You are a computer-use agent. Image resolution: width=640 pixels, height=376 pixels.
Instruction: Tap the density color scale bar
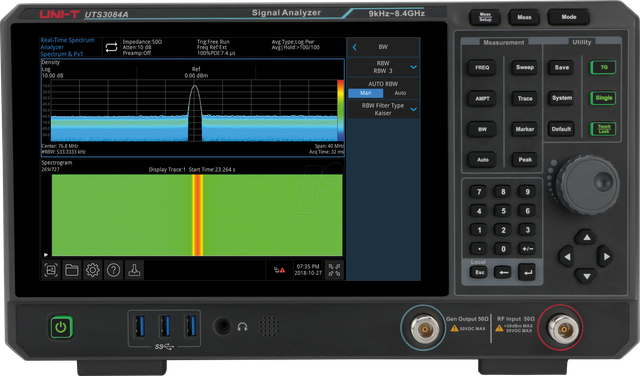coord(340,111)
